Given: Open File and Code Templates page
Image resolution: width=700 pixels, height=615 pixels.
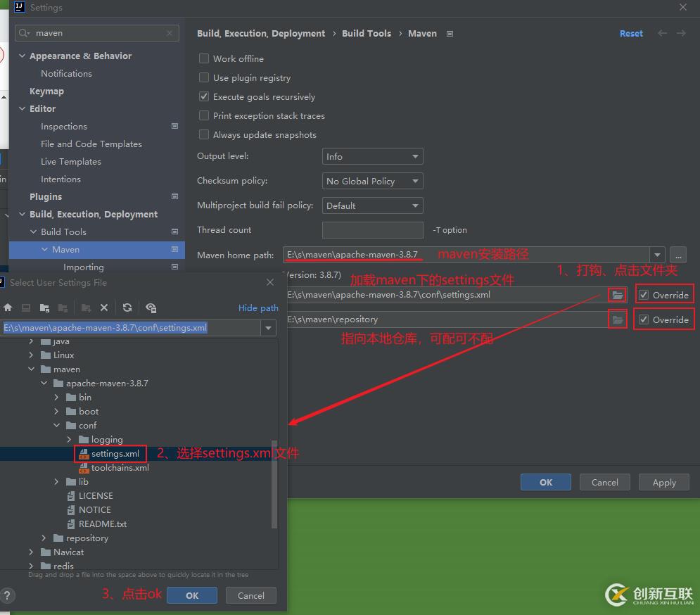Looking at the screenshot, I should click(x=91, y=144).
